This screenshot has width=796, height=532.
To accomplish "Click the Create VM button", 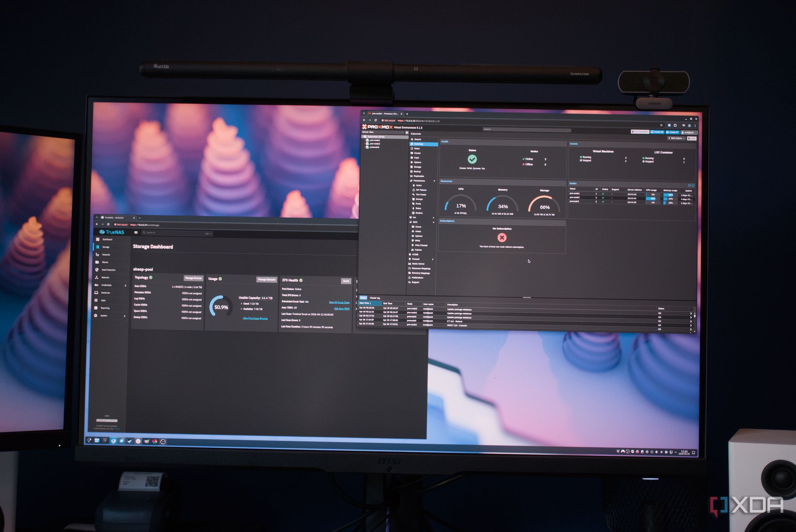I will click(x=657, y=132).
